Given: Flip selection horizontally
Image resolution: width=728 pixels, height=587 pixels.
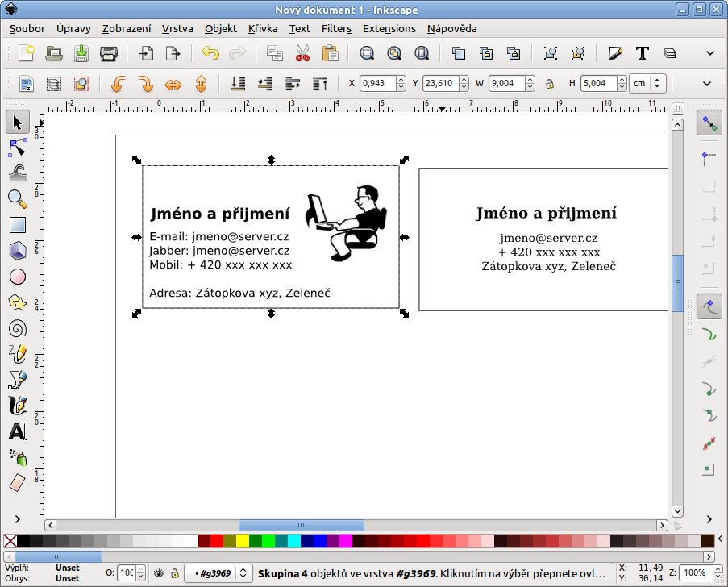Looking at the screenshot, I should 173,83.
